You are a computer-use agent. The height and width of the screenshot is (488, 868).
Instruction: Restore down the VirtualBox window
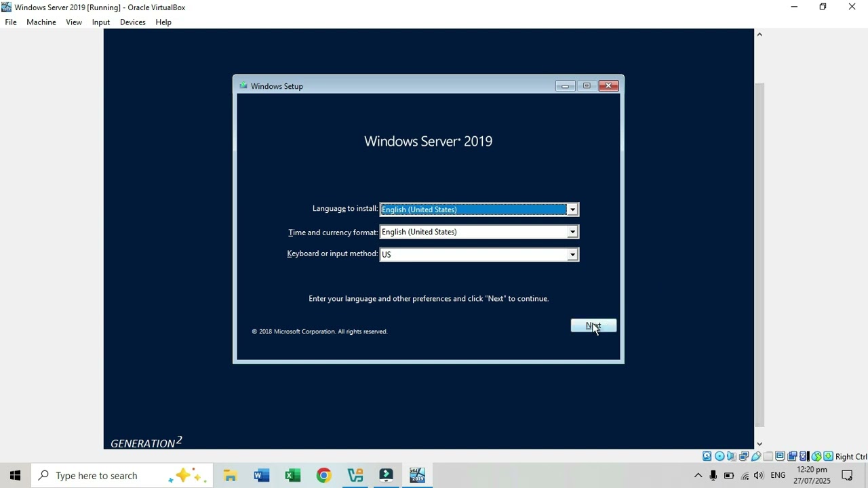(x=823, y=7)
